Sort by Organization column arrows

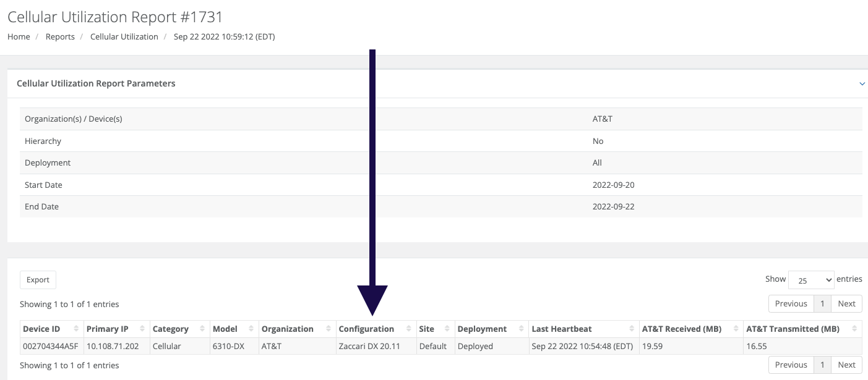tap(328, 329)
